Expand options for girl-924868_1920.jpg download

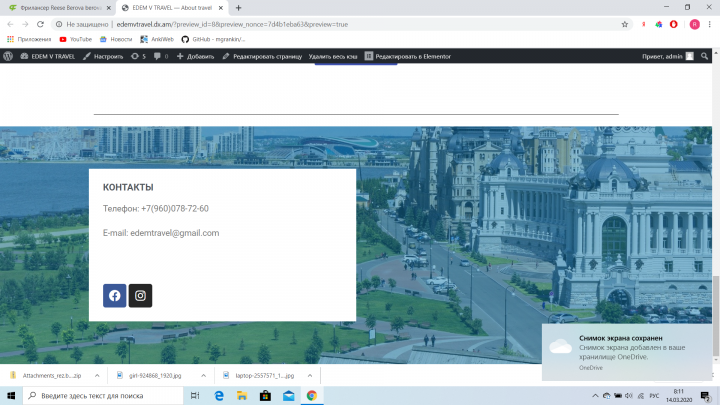point(203,376)
